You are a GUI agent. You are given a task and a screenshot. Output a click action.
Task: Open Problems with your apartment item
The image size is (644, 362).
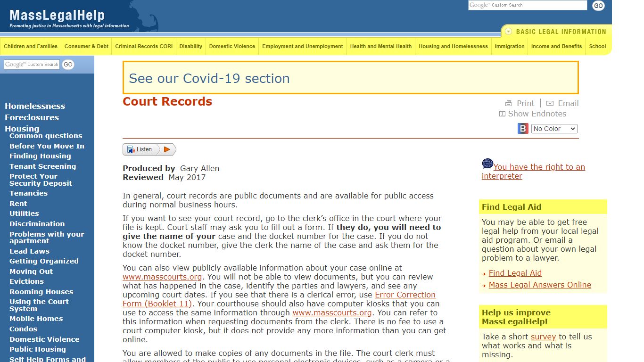pos(47,238)
